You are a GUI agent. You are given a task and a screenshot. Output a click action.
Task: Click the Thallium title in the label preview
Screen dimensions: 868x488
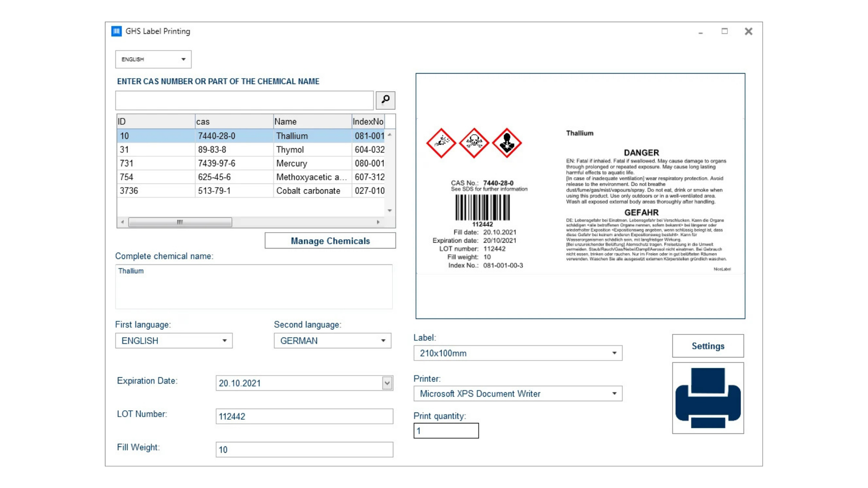580,133
